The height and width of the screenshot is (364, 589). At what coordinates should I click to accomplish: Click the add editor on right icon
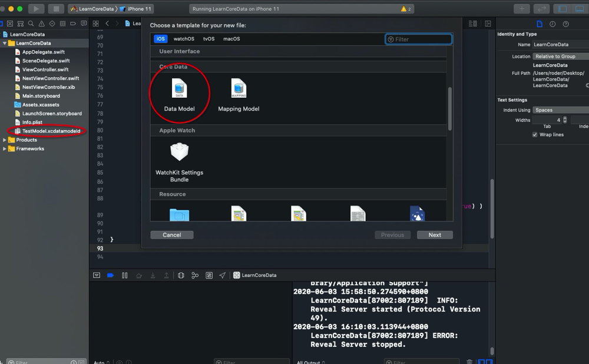[x=488, y=24]
